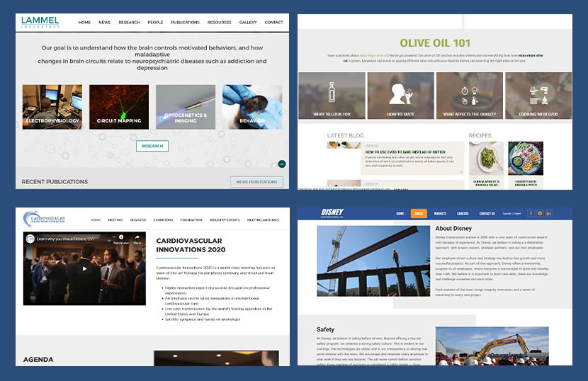Open RESEARCH in the Lammel navigation bar

tap(129, 23)
